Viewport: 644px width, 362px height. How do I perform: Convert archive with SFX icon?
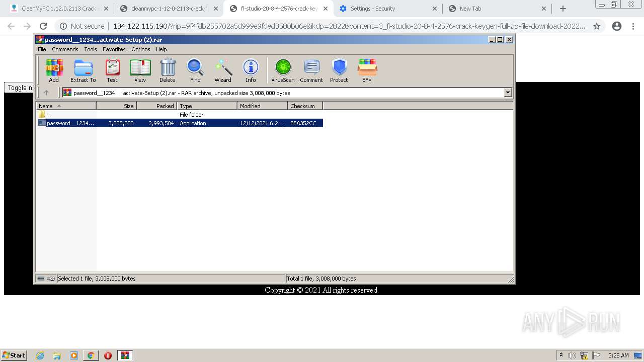[x=367, y=71]
